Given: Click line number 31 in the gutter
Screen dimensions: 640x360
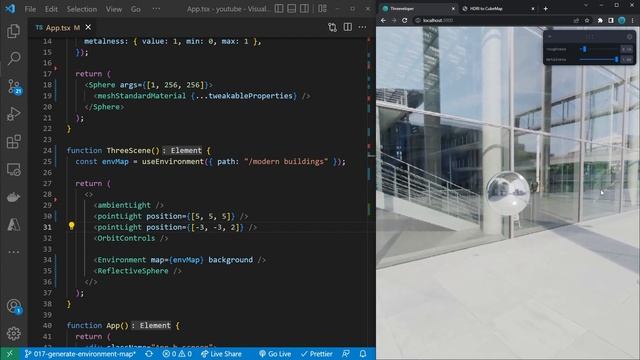Looking at the screenshot, I should [x=47, y=227].
